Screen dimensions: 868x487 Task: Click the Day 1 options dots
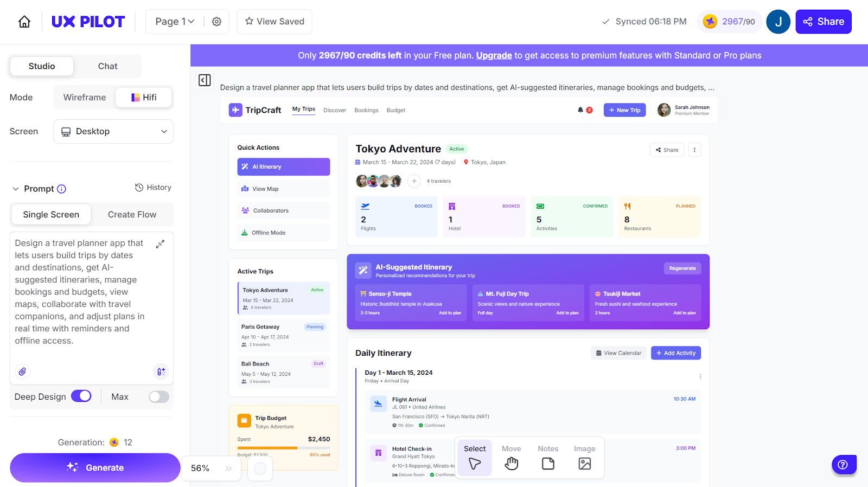tap(700, 376)
